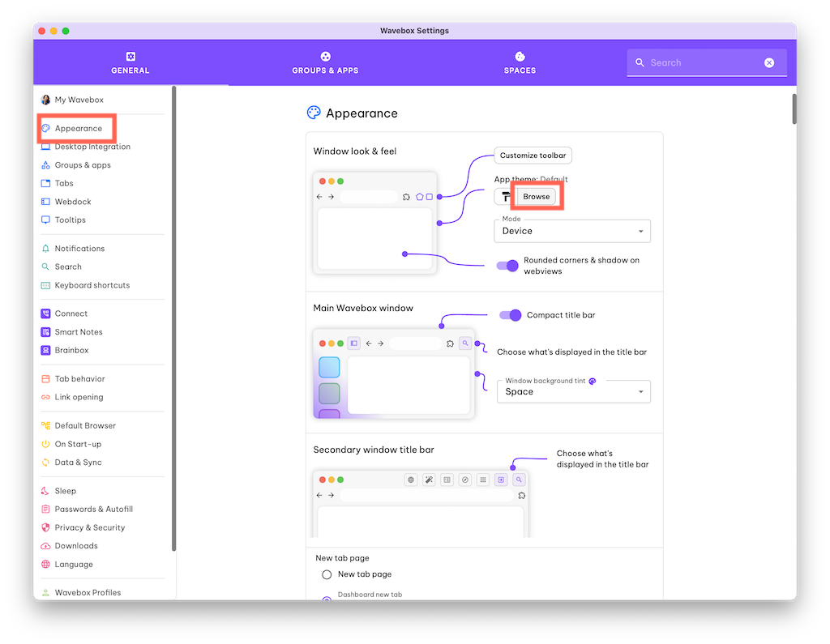Image resolution: width=830 pixels, height=644 pixels.
Task: Click the magic wand icon in secondary title bar
Action: (x=429, y=480)
